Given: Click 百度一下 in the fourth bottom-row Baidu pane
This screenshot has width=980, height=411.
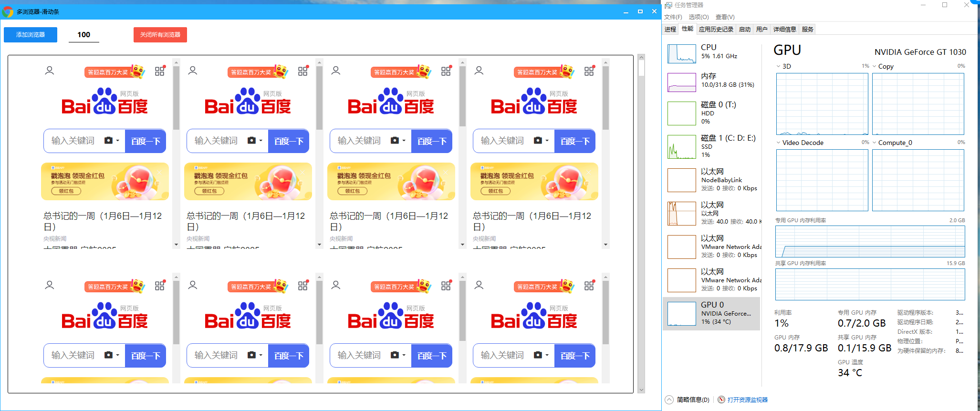Looking at the screenshot, I should tap(575, 356).
